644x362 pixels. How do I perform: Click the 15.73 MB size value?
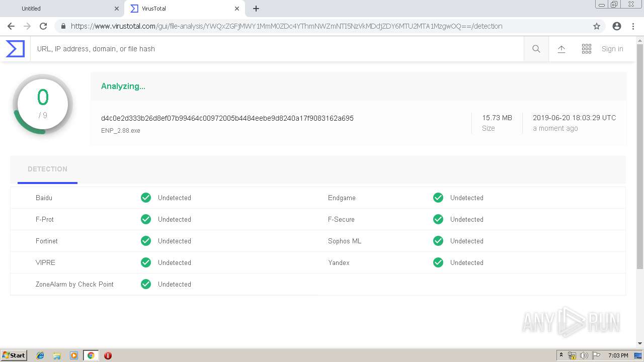(497, 118)
